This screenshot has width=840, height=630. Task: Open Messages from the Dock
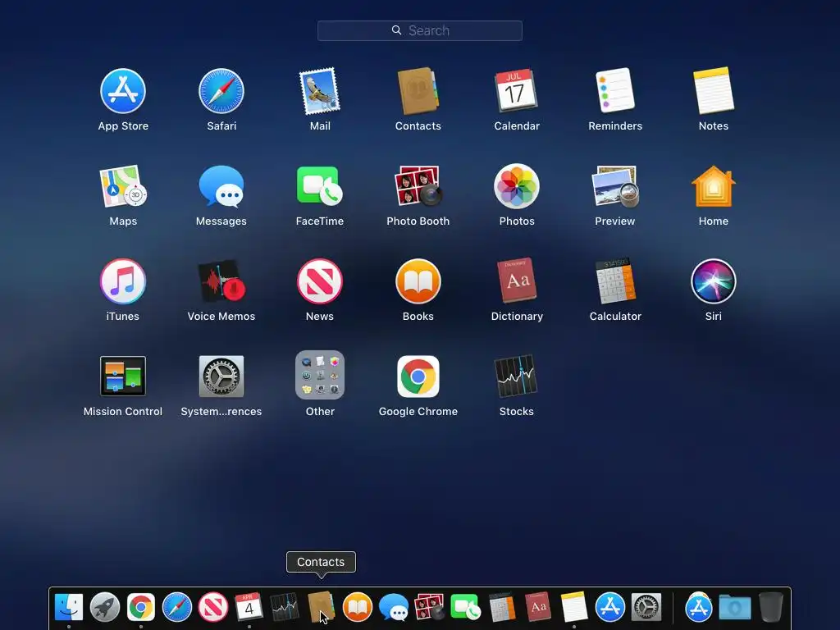click(393, 607)
